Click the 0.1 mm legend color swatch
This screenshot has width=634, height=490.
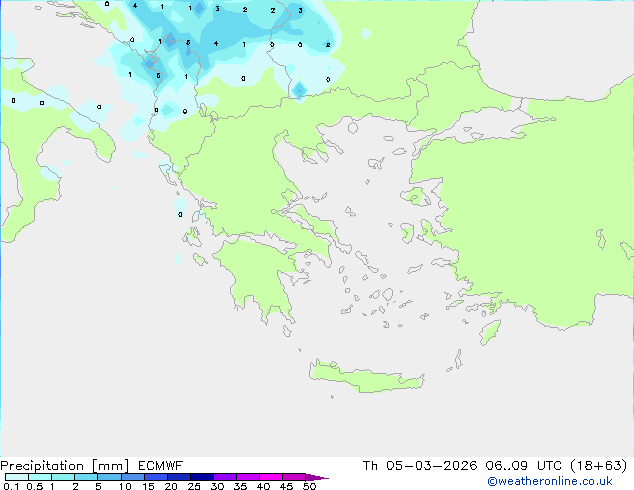(17, 477)
